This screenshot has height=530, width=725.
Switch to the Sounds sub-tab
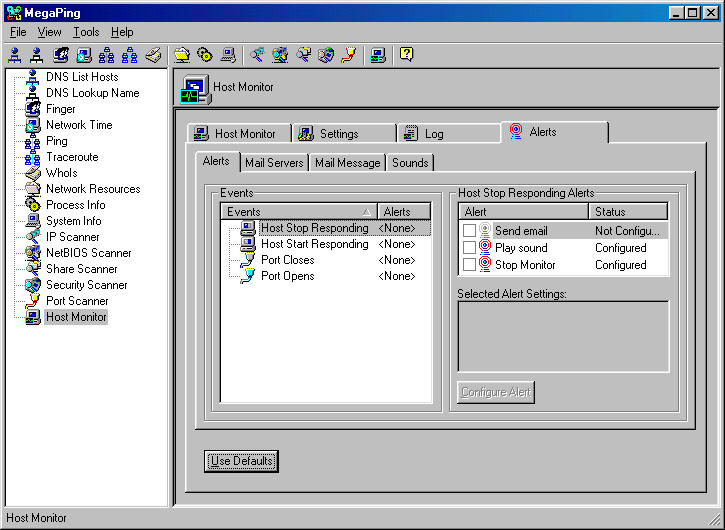coord(410,163)
